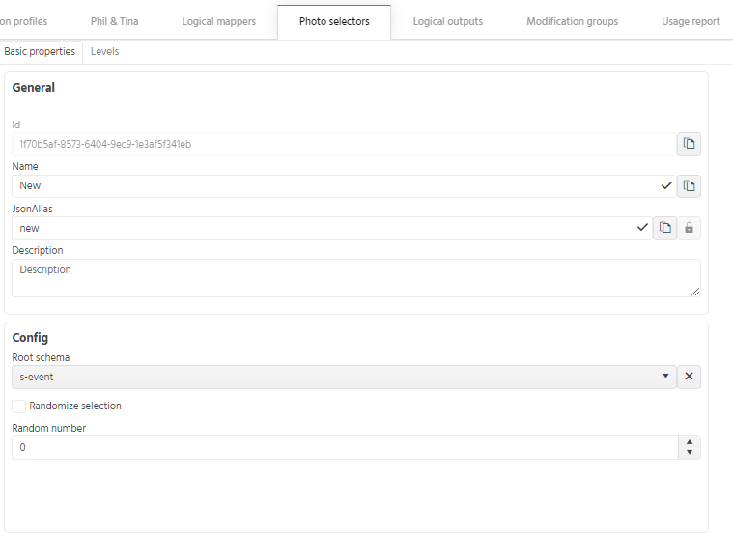Confirm the JsonAlias with checkmark
The image size is (733, 560).
click(642, 228)
